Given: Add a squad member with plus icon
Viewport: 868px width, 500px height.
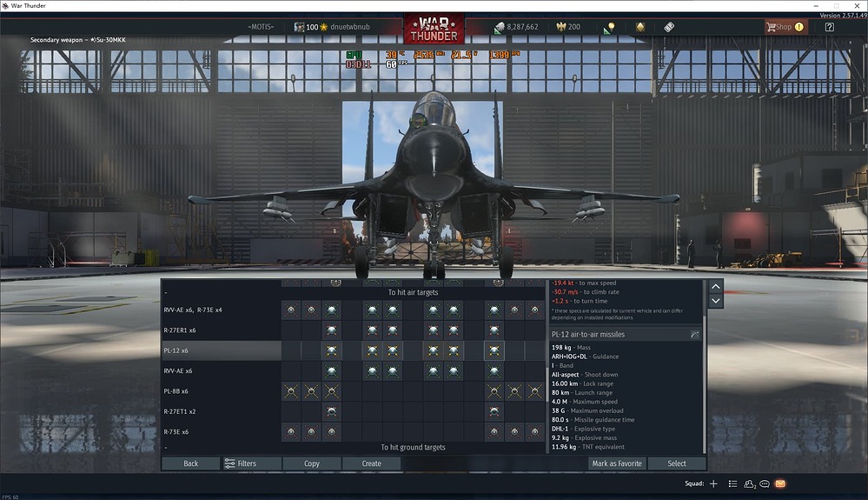Looking at the screenshot, I should point(713,484).
